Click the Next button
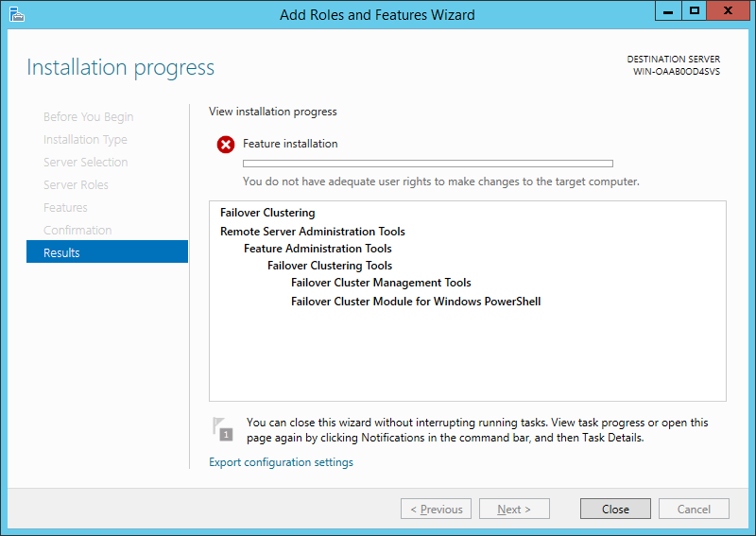 tap(514, 509)
